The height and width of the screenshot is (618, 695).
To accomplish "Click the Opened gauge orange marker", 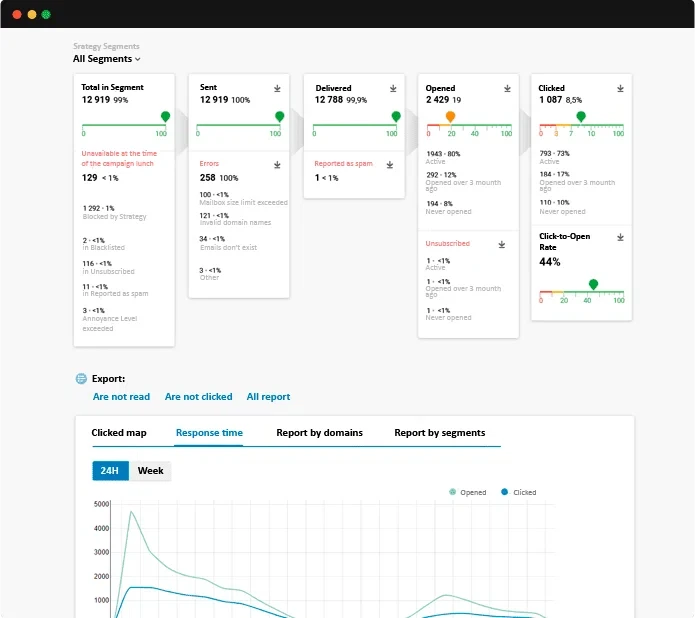I will coord(450,117).
